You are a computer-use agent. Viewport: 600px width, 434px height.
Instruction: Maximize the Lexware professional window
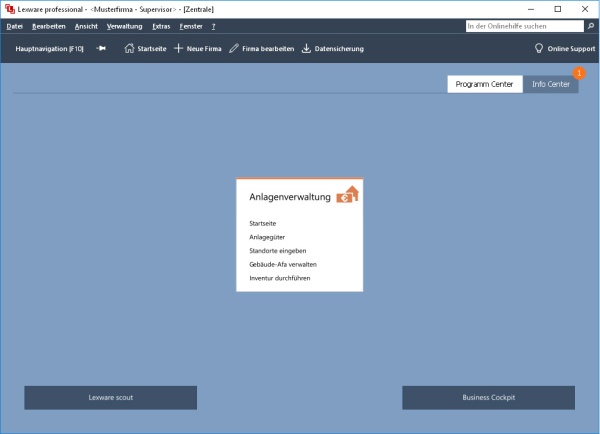(x=558, y=9)
